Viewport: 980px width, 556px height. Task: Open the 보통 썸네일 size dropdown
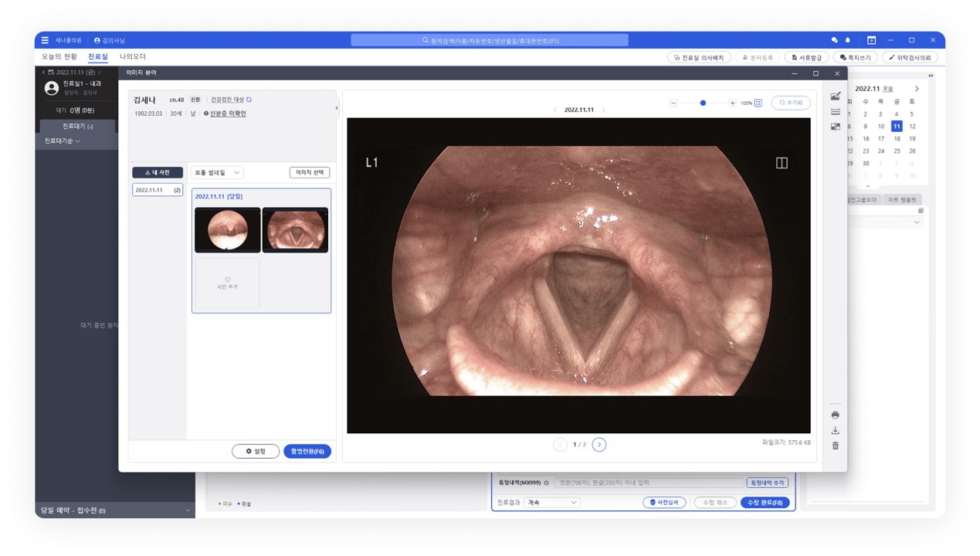click(217, 173)
